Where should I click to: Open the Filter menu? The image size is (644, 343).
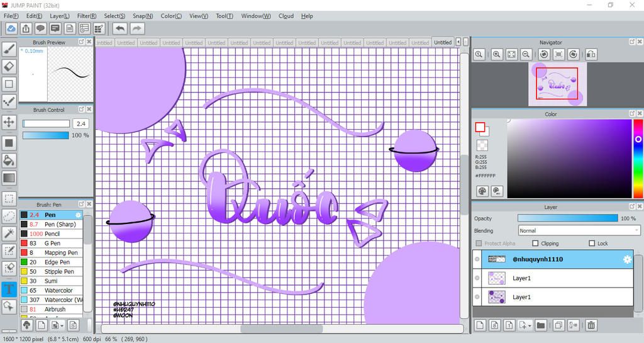coord(87,16)
